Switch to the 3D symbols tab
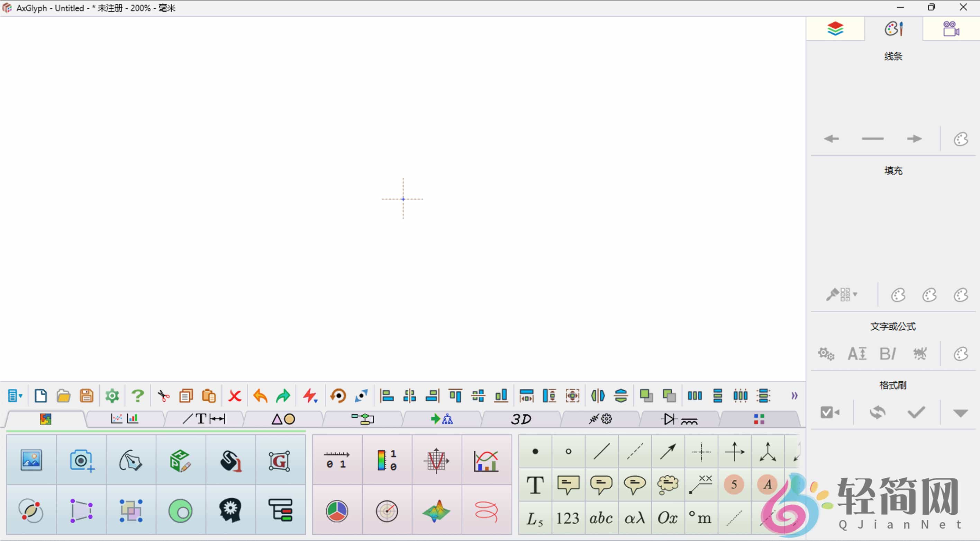Screen dimensions: 980x541 pos(520,419)
